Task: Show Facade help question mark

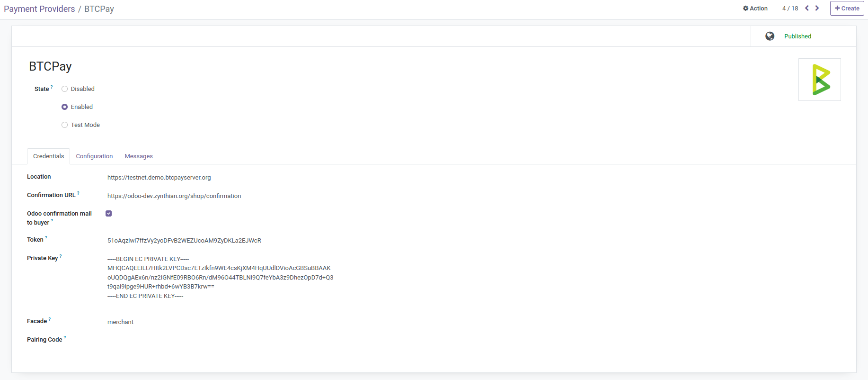Action: click(50, 319)
